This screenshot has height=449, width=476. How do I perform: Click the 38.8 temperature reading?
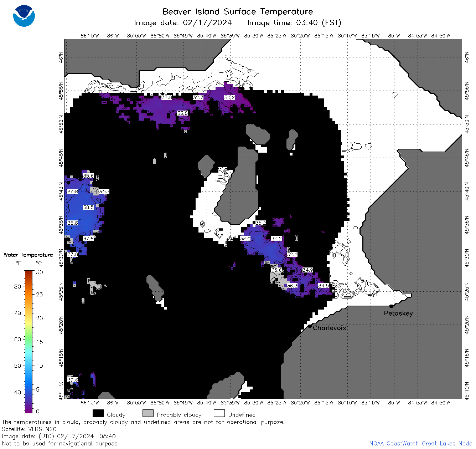click(73, 223)
